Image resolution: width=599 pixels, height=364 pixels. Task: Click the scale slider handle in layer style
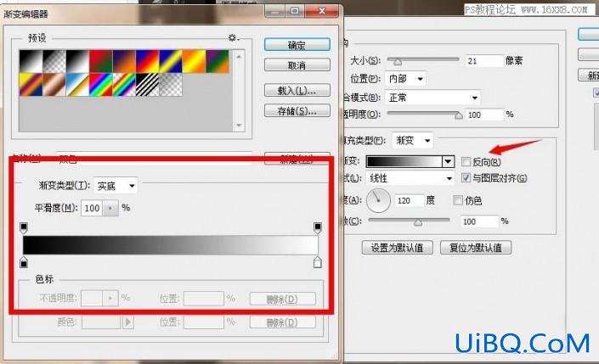(x=418, y=222)
